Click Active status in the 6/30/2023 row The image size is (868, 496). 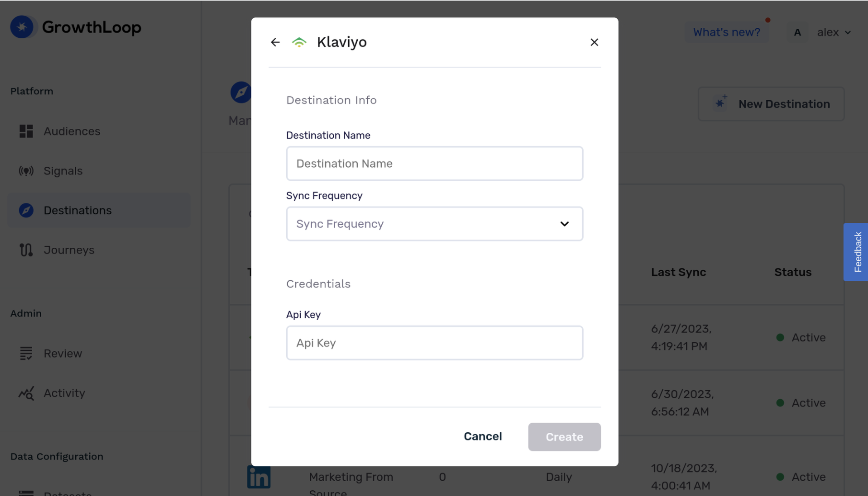click(x=801, y=403)
